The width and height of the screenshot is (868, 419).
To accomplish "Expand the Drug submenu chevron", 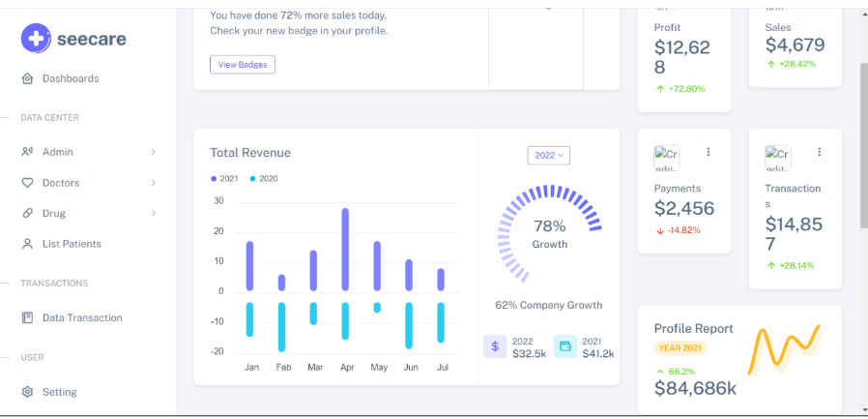I will [x=154, y=214].
